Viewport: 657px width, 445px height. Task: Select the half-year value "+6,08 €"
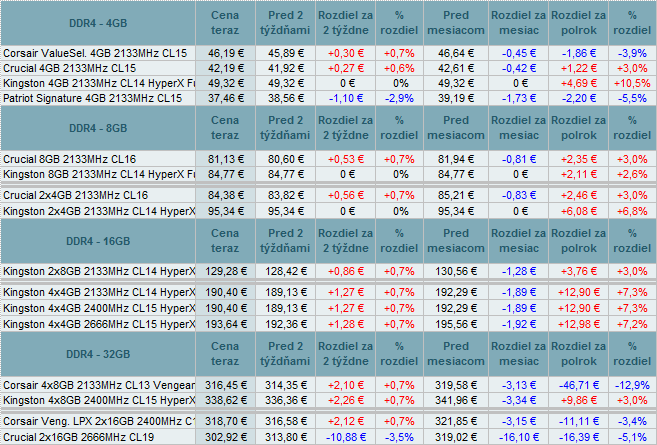tap(579, 211)
